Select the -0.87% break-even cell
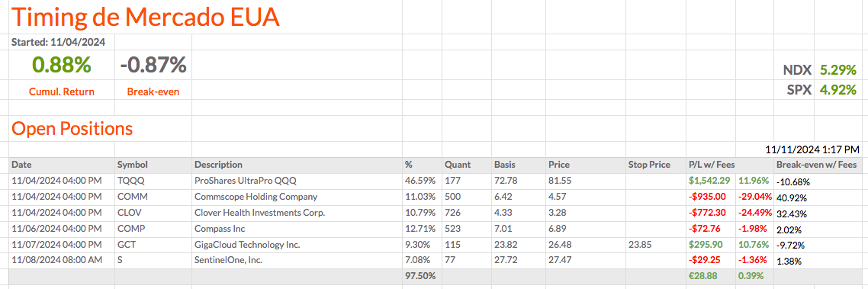 tap(153, 66)
